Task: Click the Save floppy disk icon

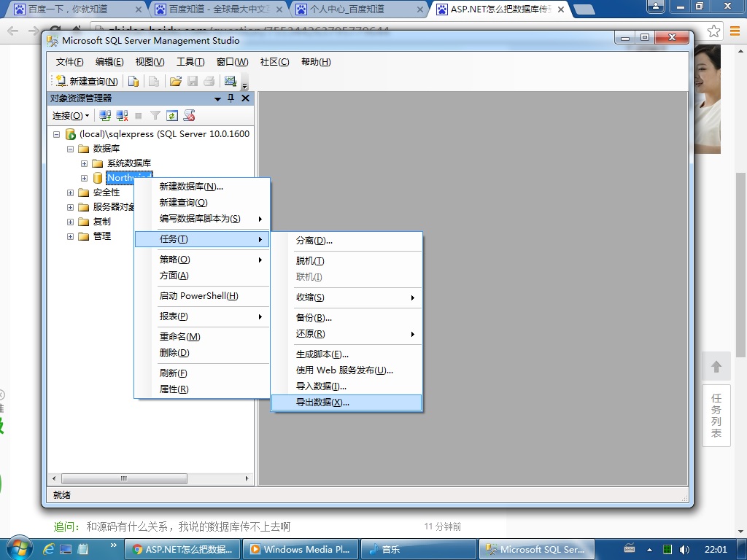Action: (193, 82)
